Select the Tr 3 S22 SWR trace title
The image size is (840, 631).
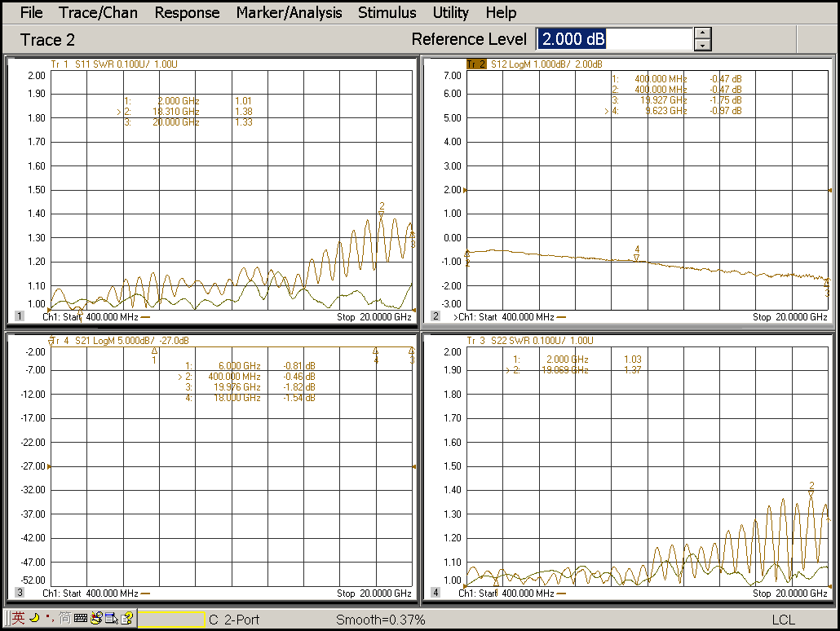pyautogui.click(x=530, y=341)
